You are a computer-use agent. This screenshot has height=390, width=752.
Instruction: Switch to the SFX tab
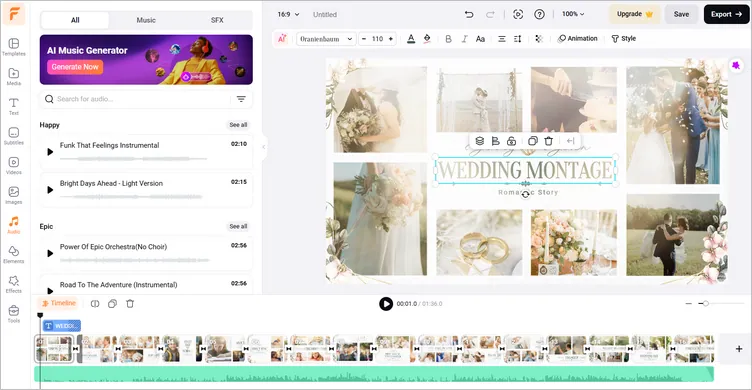(x=217, y=20)
